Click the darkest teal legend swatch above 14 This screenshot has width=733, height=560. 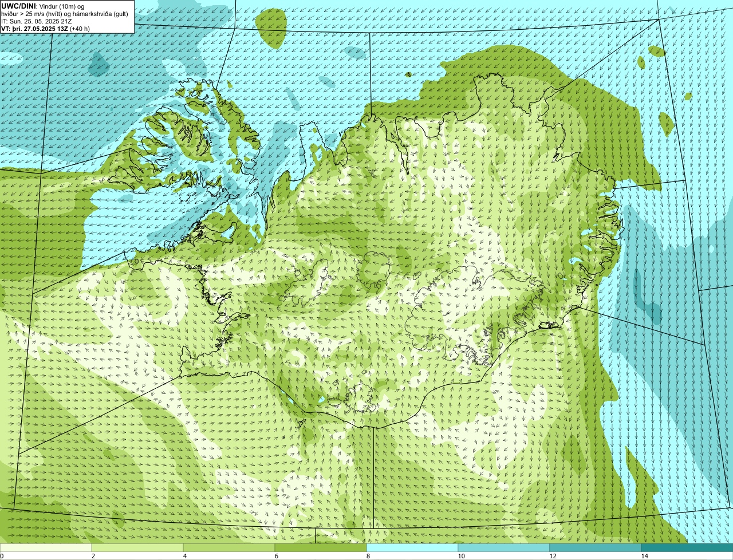pos(687,547)
